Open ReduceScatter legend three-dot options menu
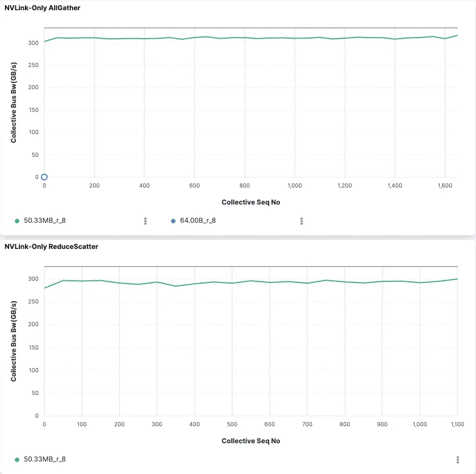 457,459
